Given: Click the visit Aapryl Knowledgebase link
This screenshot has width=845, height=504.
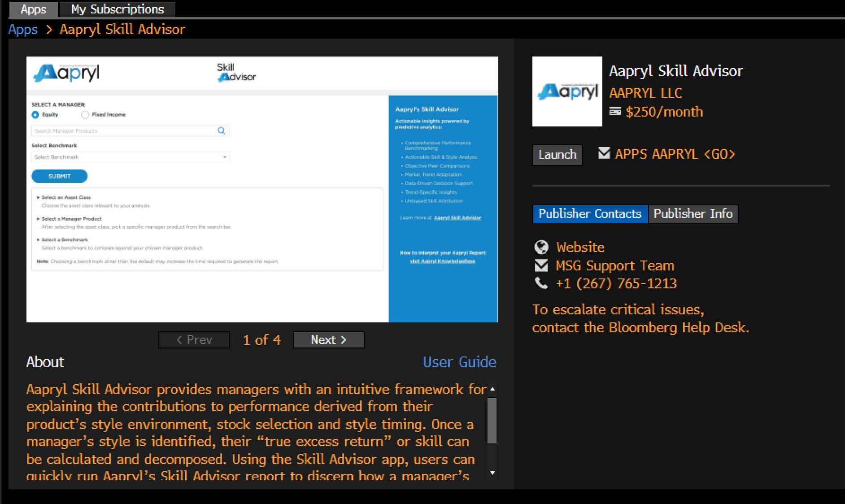Looking at the screenshot, I should tap(443, 261).
